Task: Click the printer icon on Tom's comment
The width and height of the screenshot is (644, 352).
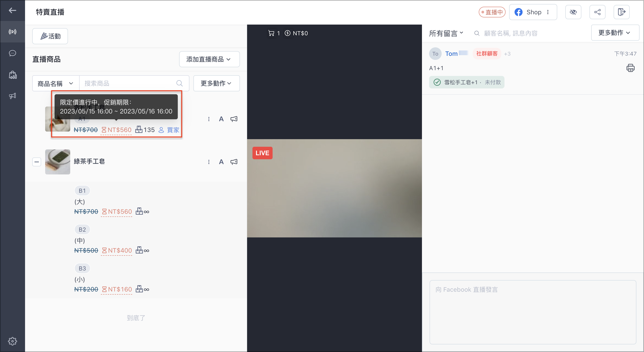Action: [x=631, y=68]
